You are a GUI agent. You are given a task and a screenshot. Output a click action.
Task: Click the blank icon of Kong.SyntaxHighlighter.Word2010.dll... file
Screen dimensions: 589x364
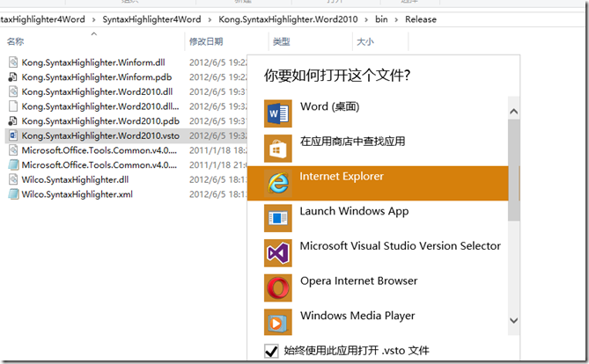click(x=13, y=106)
